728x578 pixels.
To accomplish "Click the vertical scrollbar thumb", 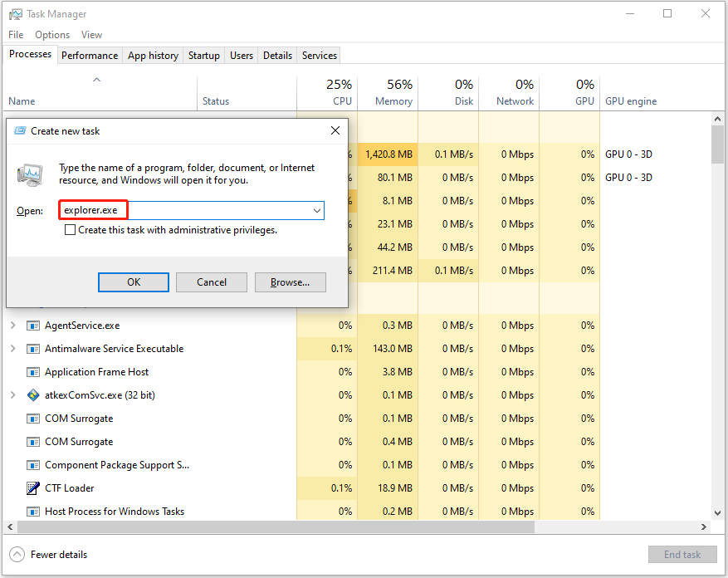I will click(717, 144).
